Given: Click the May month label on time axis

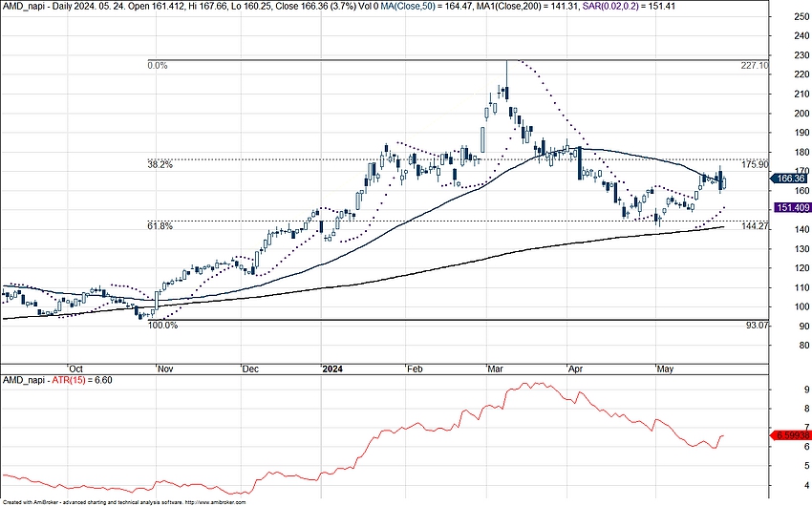Looking at the screenshot, I should pyautogui.click(x=665, y=369).
